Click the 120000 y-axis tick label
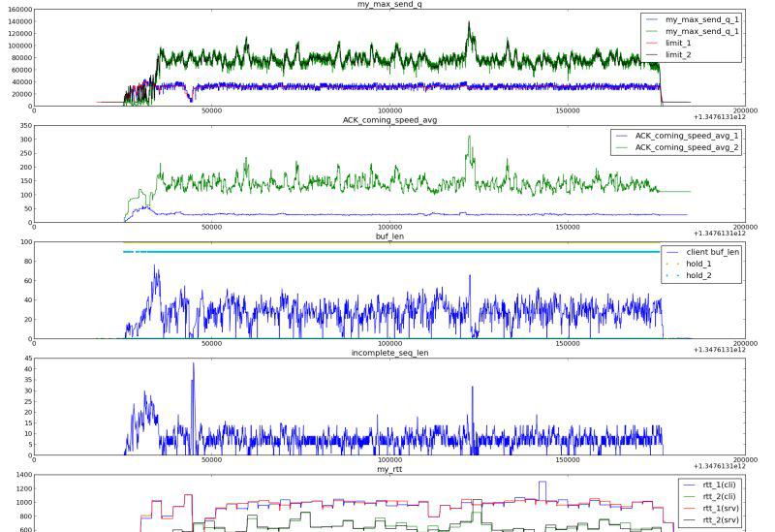This screenshot has height=532, width=775. [19, 34]
